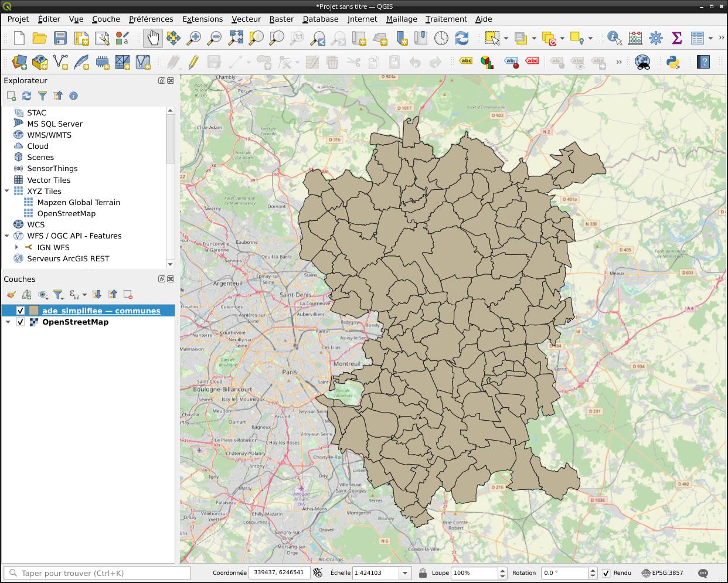Click the Refresh map button
This screenshot has height=583, width=728.
coord(462,39)
